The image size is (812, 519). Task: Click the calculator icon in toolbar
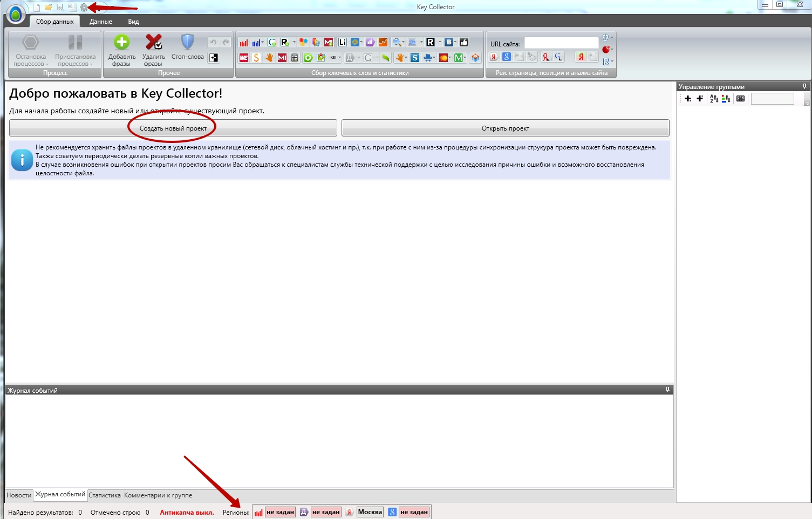295,58
